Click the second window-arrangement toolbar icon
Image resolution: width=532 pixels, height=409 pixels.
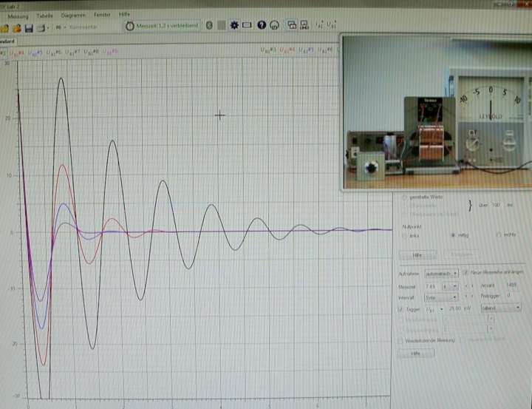coord(304,25)
